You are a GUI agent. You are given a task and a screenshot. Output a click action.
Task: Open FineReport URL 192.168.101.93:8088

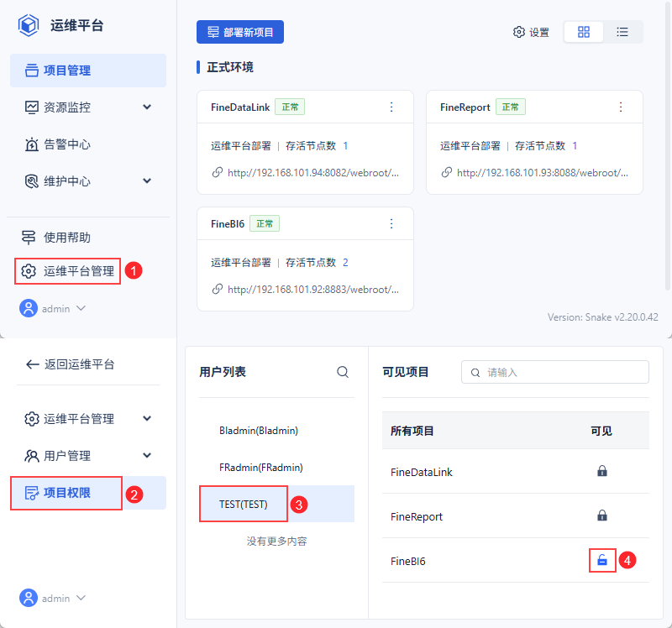click(542, 173)
